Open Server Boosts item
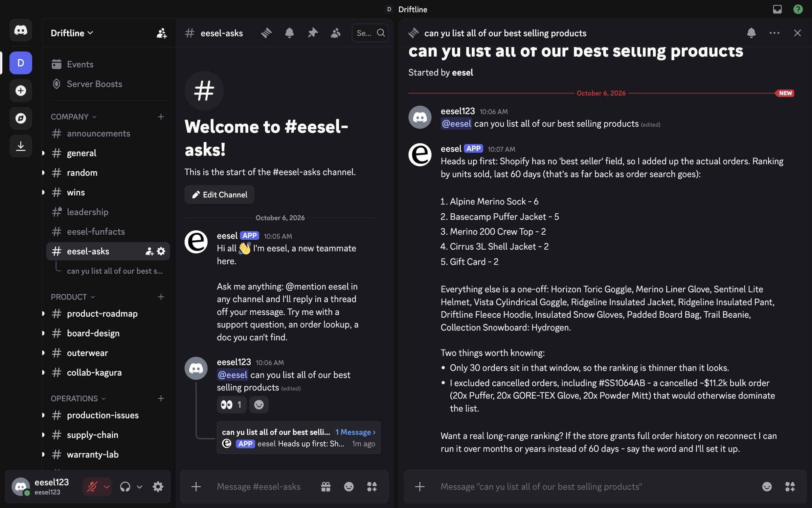 click(x=108, y=84)
